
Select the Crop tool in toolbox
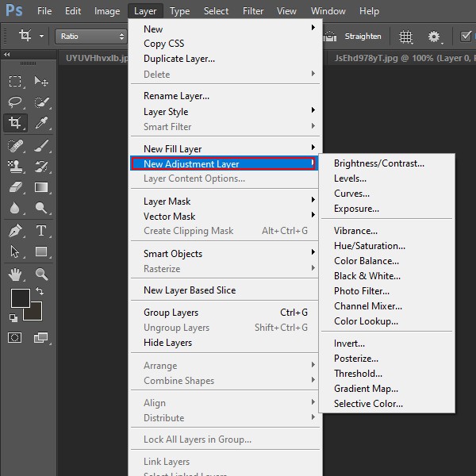[x=15, y=123]
